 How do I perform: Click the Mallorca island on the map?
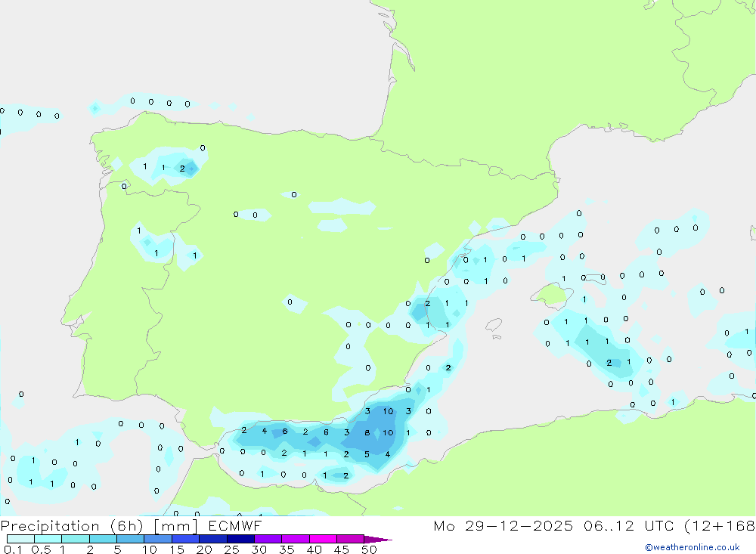tap(552, 294)
